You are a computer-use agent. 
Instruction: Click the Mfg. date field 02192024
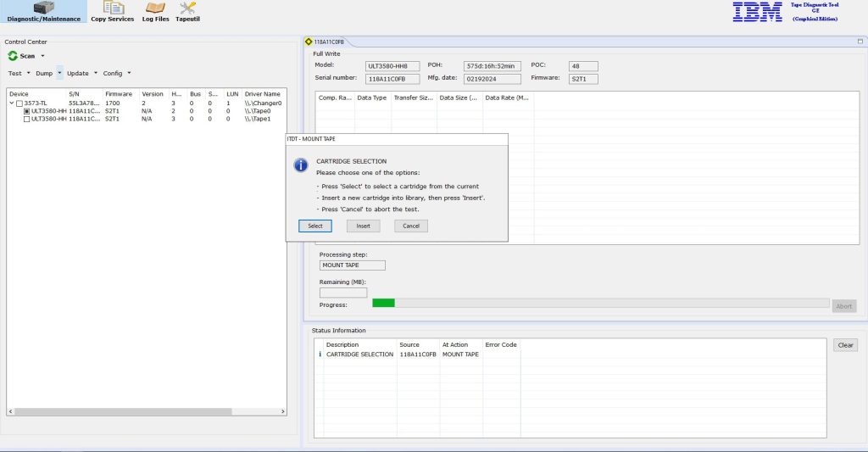point(492,79)
